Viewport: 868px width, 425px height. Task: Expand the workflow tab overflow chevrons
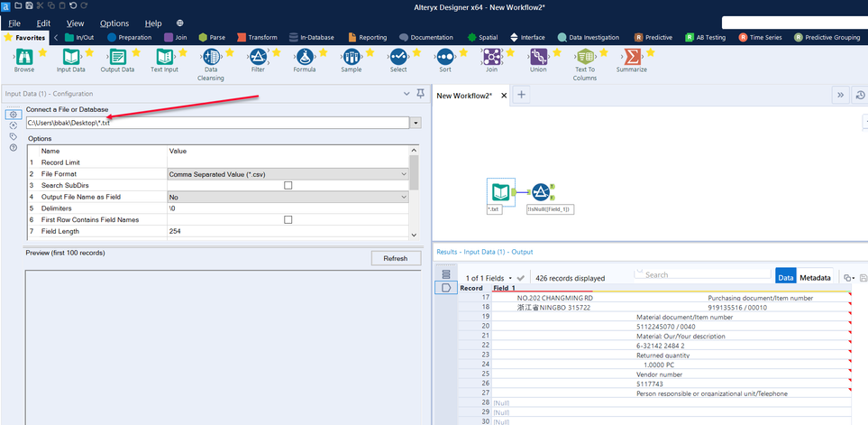(x=840, y=96)
